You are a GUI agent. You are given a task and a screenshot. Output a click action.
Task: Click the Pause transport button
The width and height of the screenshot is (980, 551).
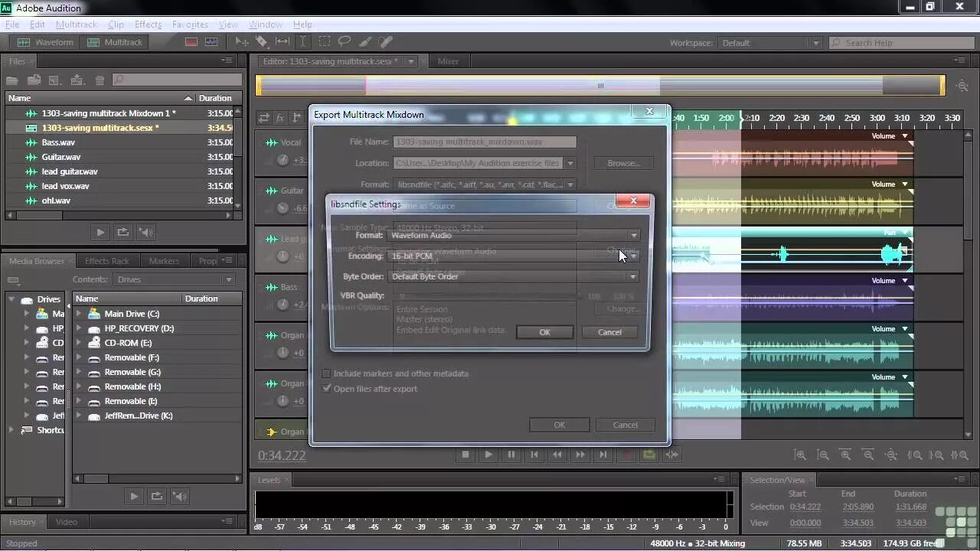(x=511, y=455)
